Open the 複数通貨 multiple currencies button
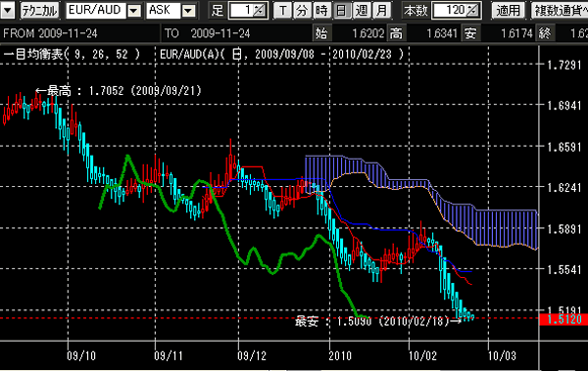 coord(560,11)
